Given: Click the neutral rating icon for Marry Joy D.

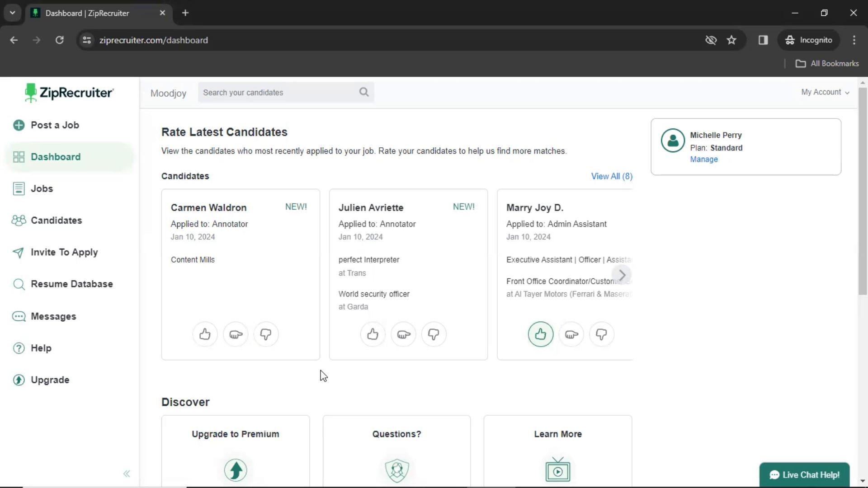Looking at the screenshot, I should [571, 334].
